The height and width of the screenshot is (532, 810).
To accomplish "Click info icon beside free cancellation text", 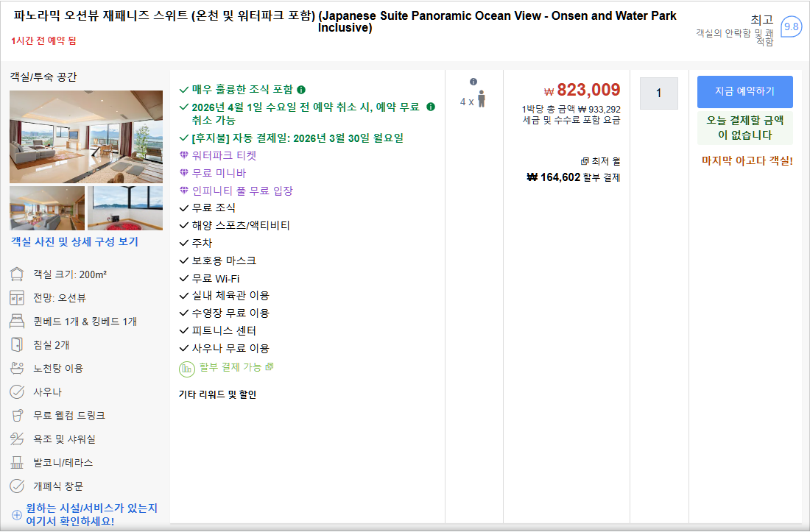I will [x=431, y=107].
